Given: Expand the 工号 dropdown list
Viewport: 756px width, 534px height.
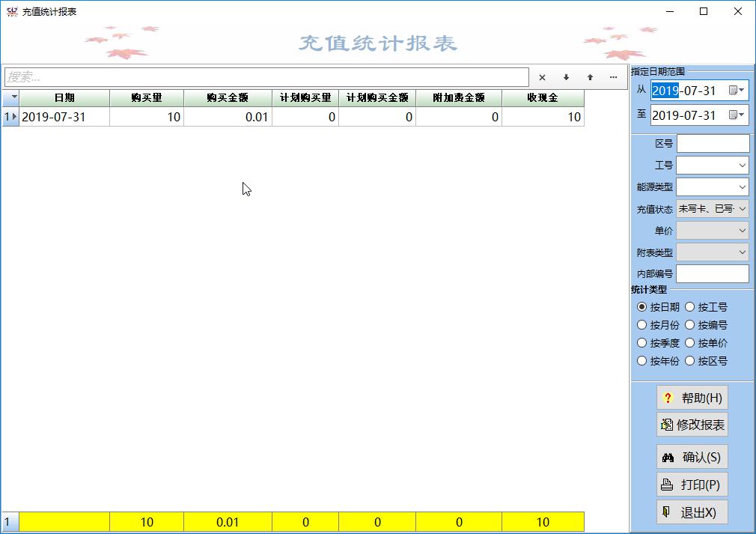Looking at the screenshot, I should pyautogui.click(x=742, y=166).
